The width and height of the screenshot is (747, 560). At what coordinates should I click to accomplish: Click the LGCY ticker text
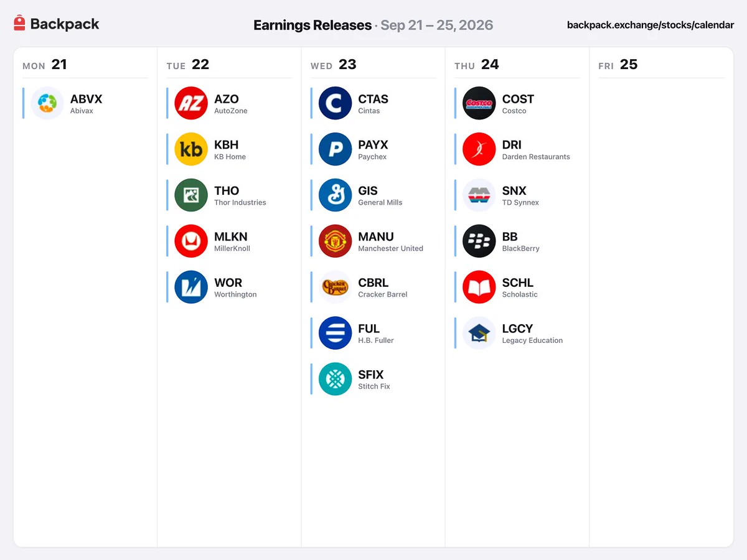pos(518,329)
